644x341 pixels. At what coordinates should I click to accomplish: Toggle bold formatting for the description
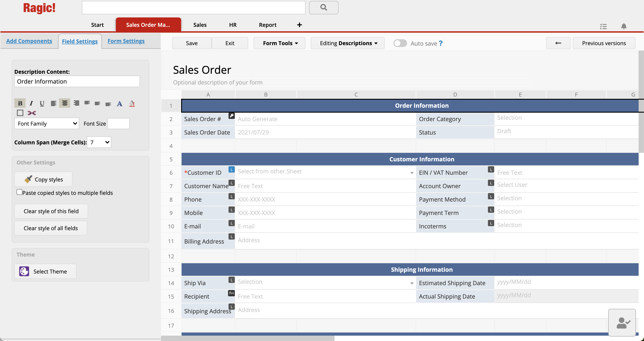tap(20, 103)
